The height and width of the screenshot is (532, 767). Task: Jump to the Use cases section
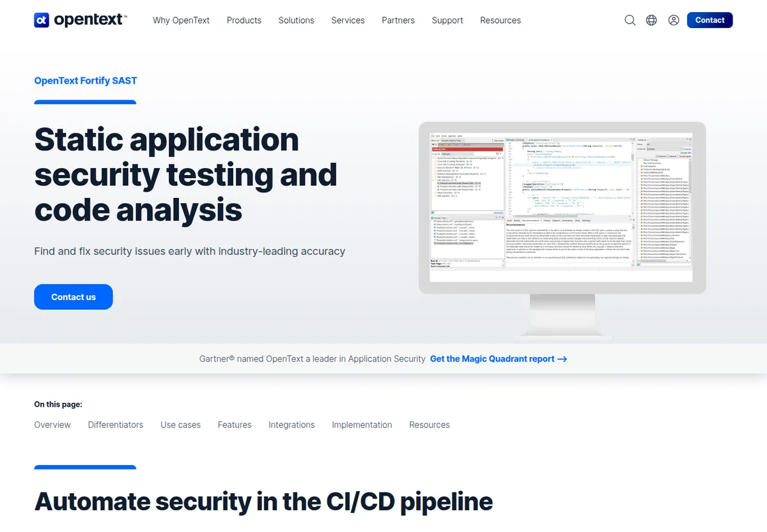180,425
